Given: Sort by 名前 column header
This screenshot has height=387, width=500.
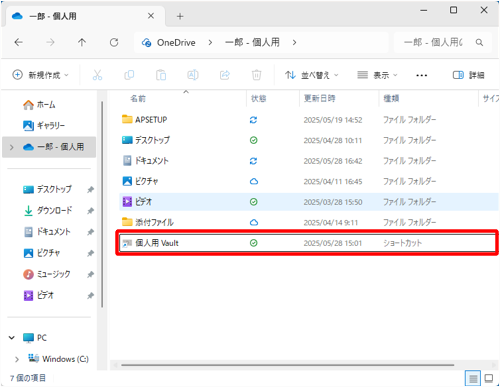Looking at the screenshot, I should [138, 98].
